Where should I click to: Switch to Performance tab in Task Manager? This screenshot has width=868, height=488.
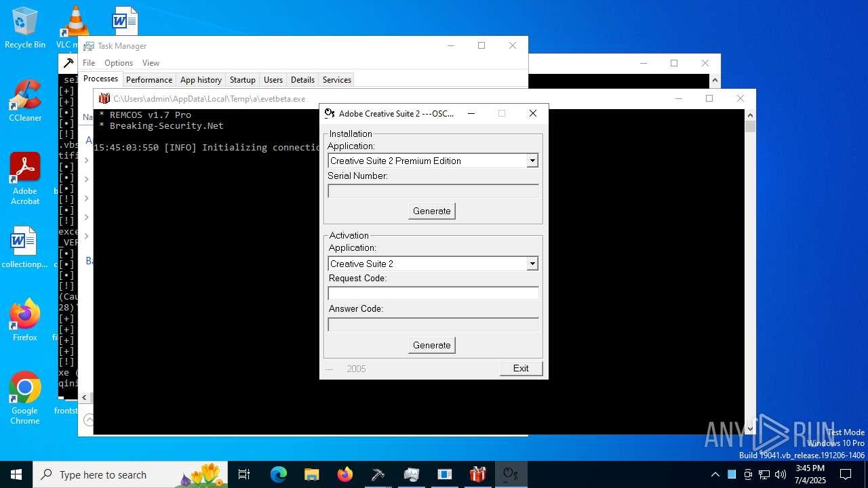149,80
